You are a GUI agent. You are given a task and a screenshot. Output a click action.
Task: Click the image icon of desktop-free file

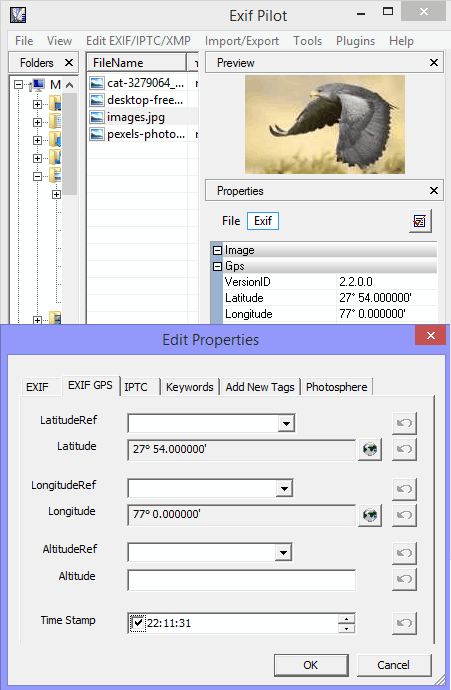pyautogui.click(x=97, y=100)
